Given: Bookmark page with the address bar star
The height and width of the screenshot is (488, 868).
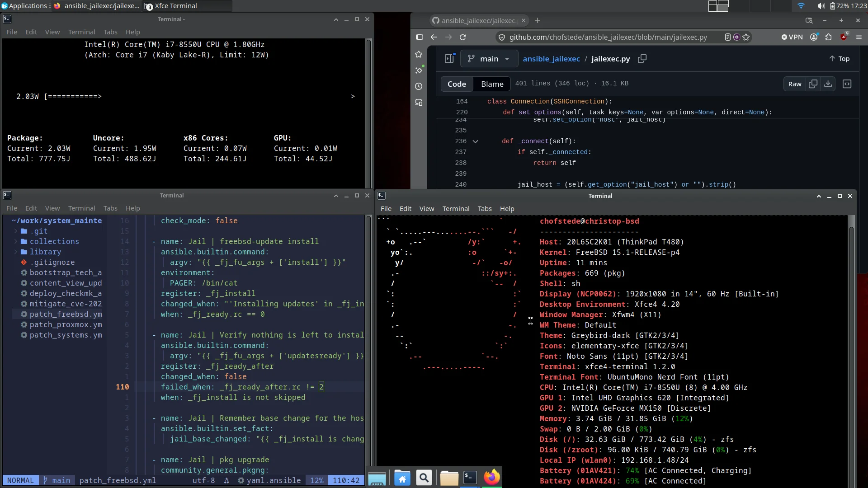Looking at the screenshot, I should coord(746,38).
